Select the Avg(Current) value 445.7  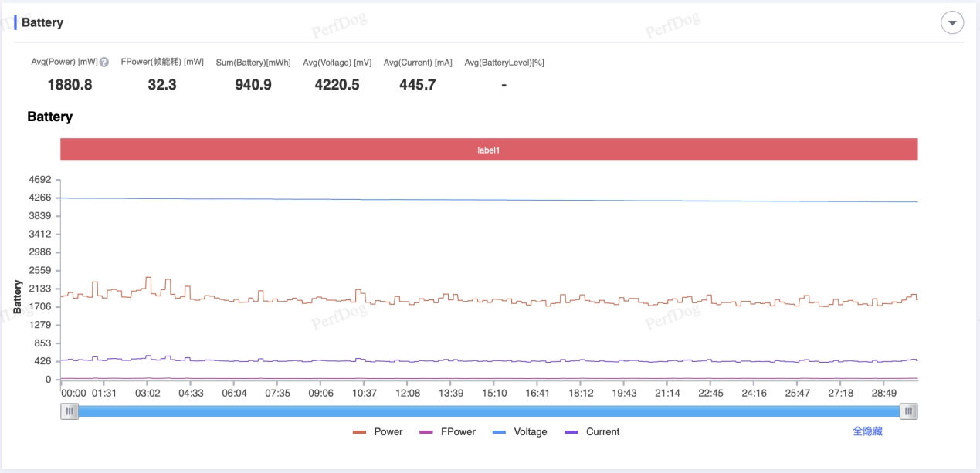click(417, 85)
